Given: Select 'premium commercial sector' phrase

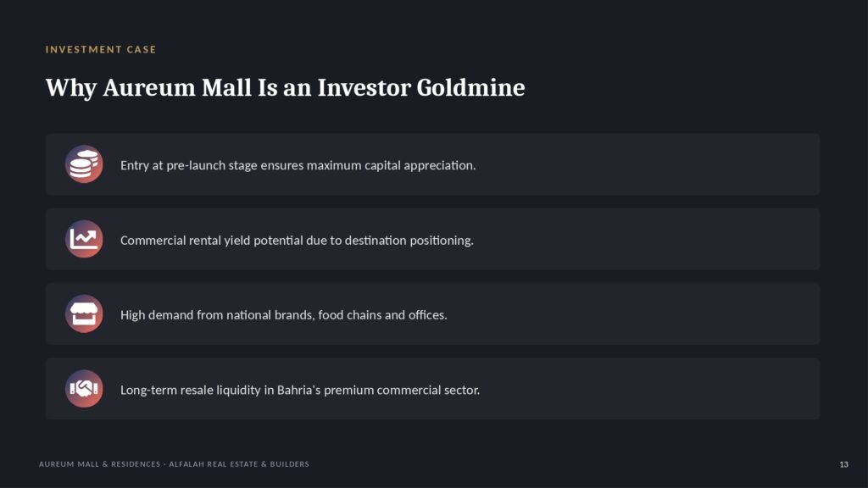Looking at the screenshot, I should tap(402, 390).
